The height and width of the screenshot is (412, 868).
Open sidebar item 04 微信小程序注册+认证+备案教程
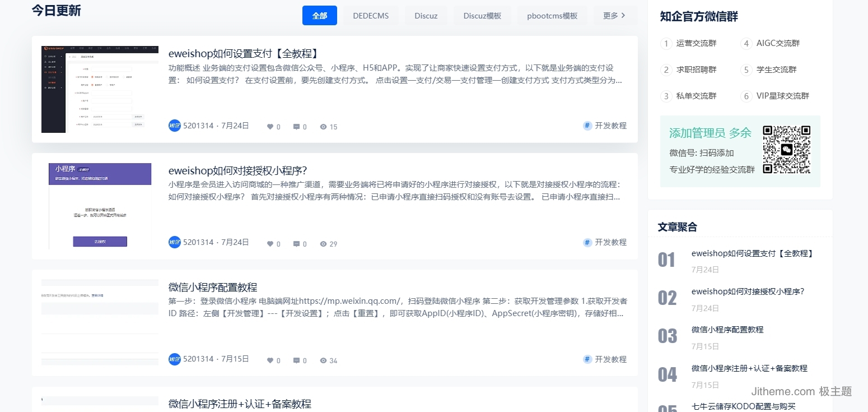click(749, 368)
